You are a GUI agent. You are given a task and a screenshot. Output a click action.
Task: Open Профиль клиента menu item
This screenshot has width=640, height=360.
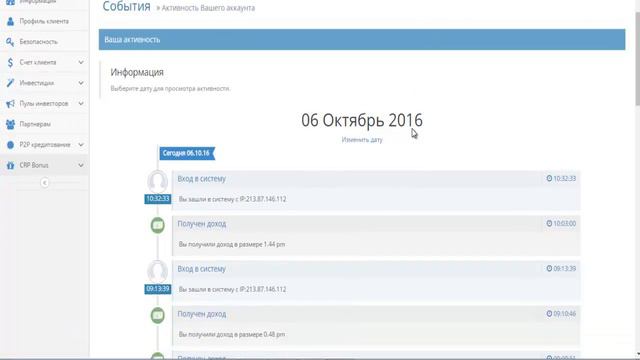point(44,21)
